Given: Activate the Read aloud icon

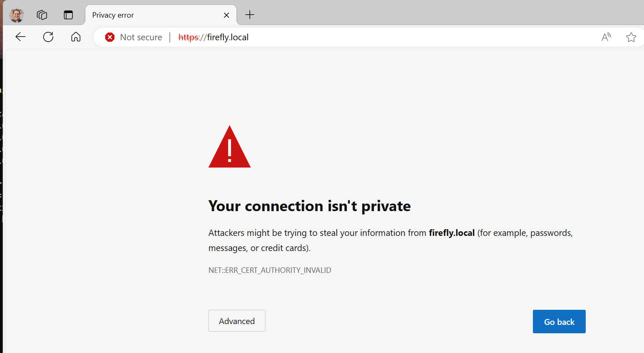Looking at the screenshot, I should [606, 37].
